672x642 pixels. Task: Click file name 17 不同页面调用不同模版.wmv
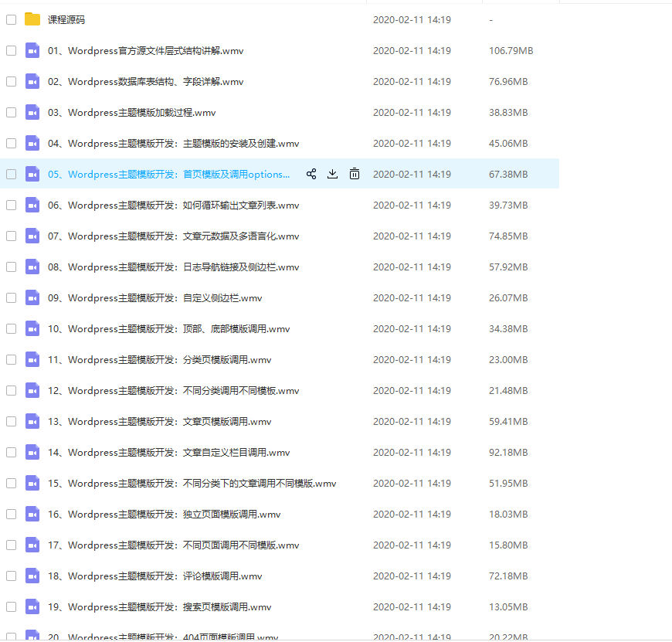[x=174, y=545]
